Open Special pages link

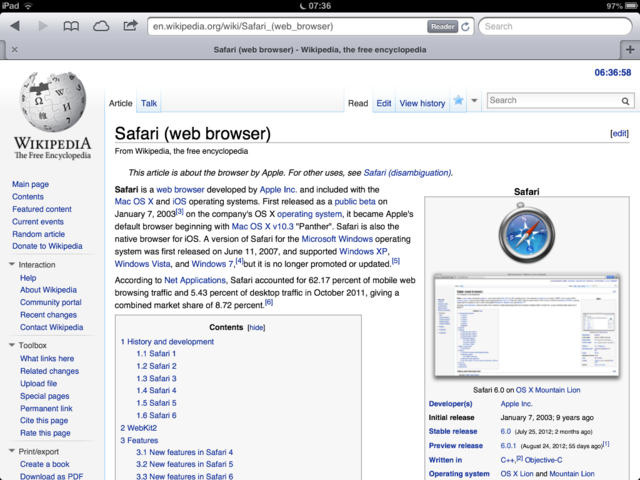pos(44,396)
